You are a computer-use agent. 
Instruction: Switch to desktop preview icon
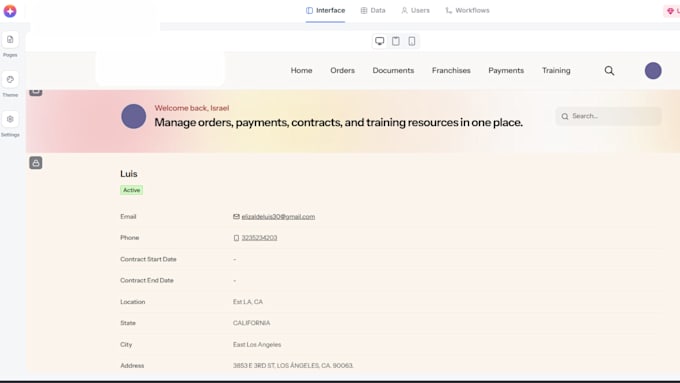click(379, 41)
